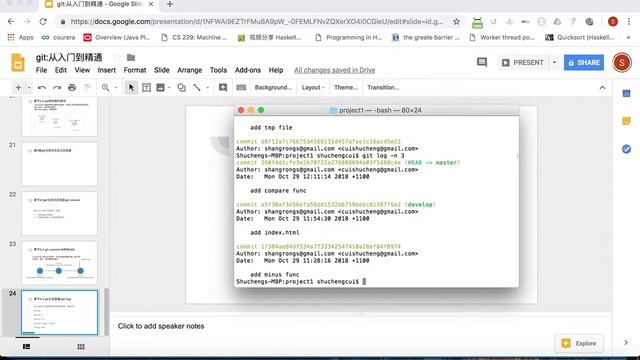Switch to filmstrip view icon
The width and height of the screenshot is (640, 360).
coord(27,347)
